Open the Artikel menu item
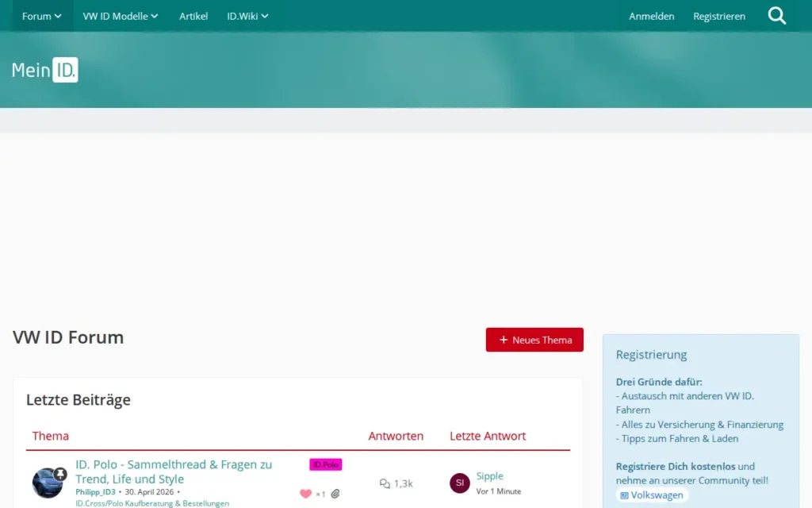812x508 pixels. coord(193,16)
